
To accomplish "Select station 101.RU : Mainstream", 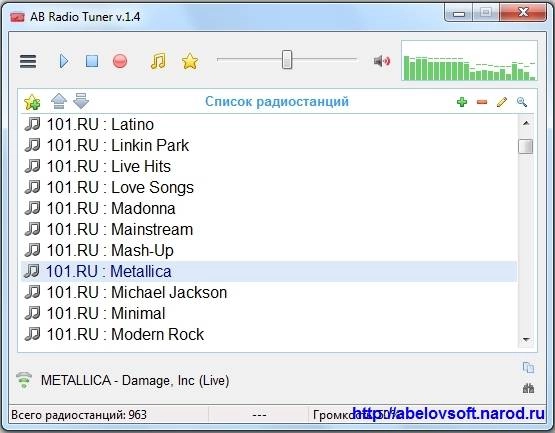I will pyautogui.click(x=269, y=229).
